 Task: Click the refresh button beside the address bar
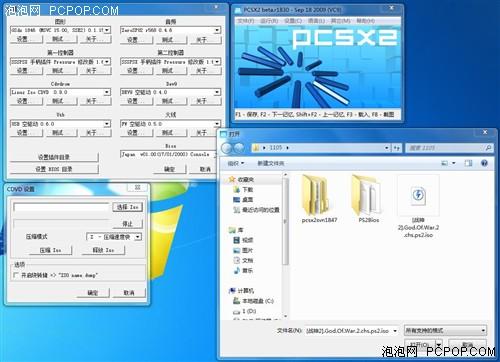coord(397,148)
